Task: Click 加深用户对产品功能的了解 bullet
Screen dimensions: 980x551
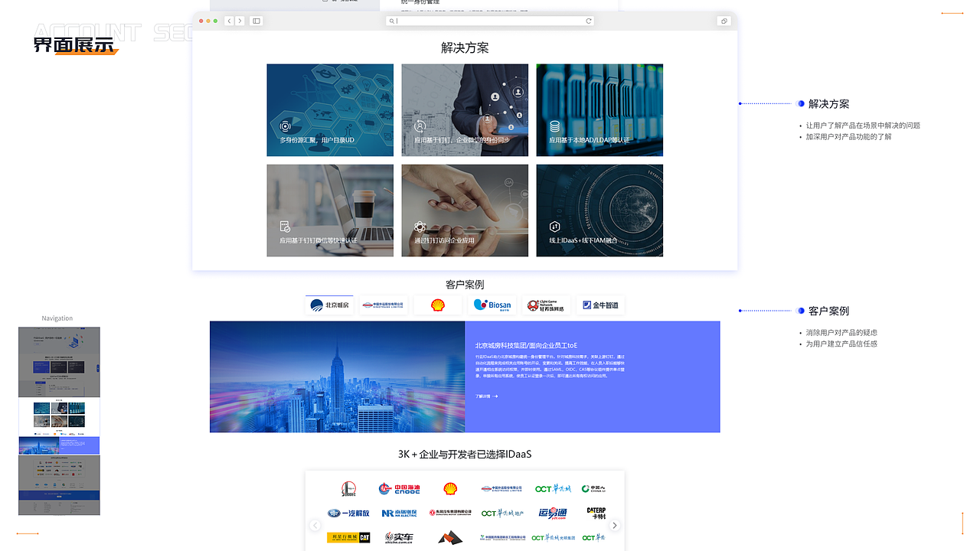Action: point(848,137)
